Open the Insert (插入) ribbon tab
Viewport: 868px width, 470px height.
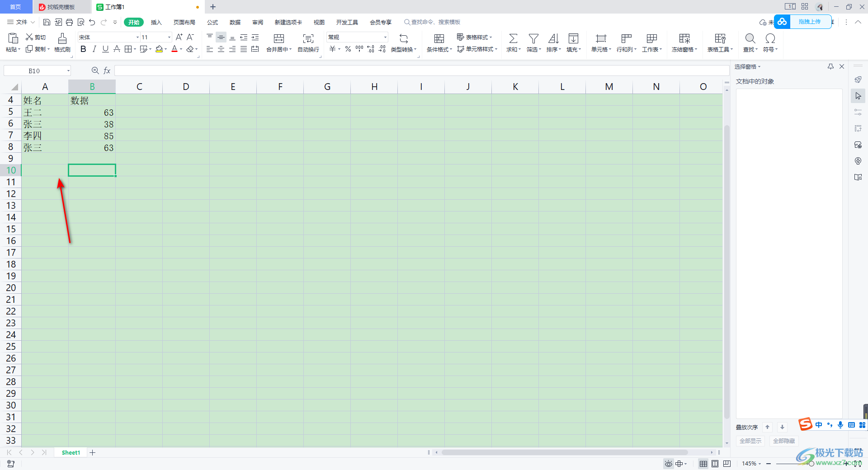pos(156,22)
